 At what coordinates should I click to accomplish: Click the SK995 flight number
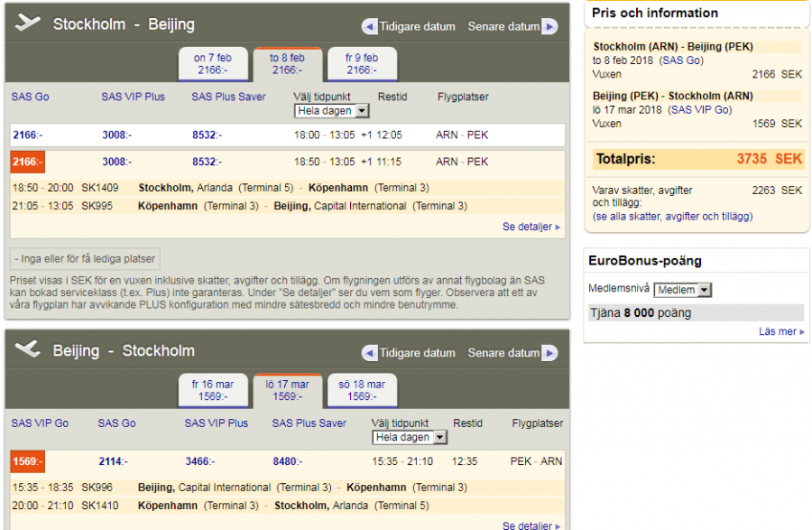[x=97, y=206]
